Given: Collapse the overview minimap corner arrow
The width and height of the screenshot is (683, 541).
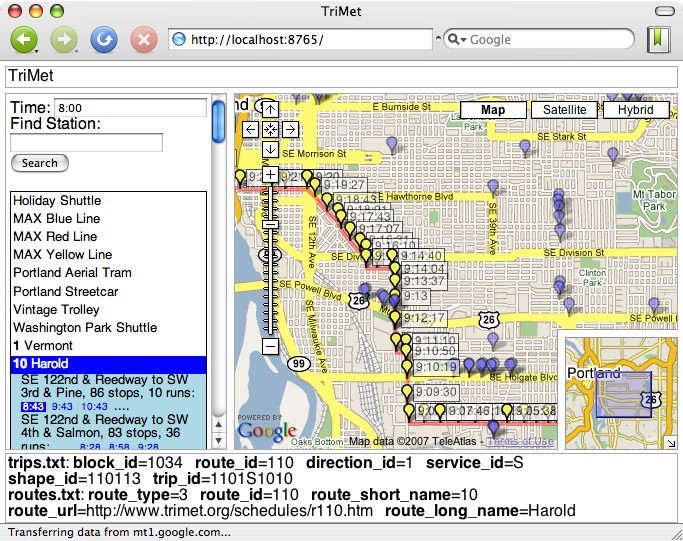Looking at the screenshot, I should pyautogui.click(x=670, y=442).
